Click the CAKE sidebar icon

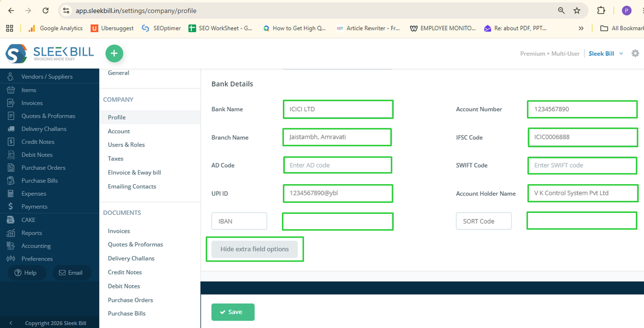point(11,220)
